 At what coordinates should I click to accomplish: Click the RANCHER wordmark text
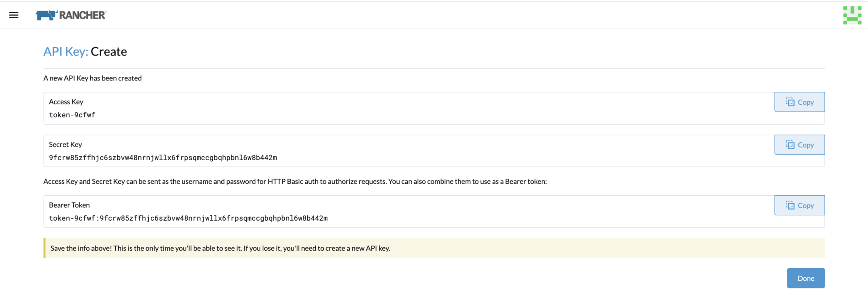coord(82,15)
